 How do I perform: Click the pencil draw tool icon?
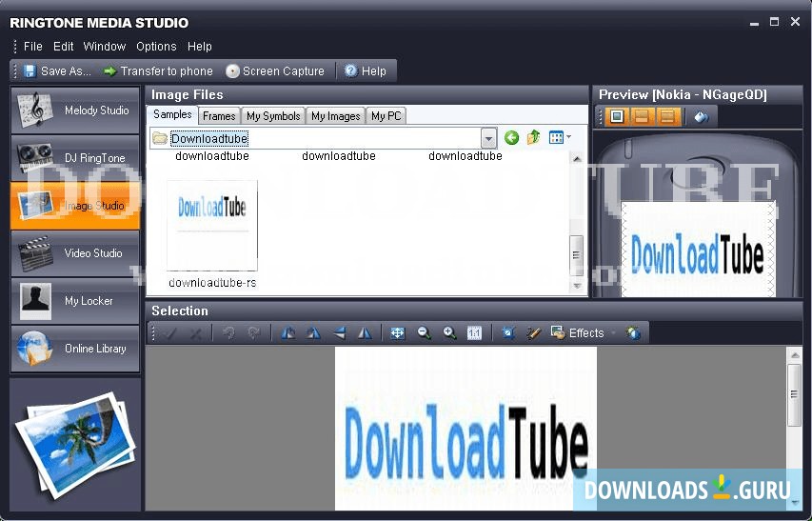[x=533, y=333]
